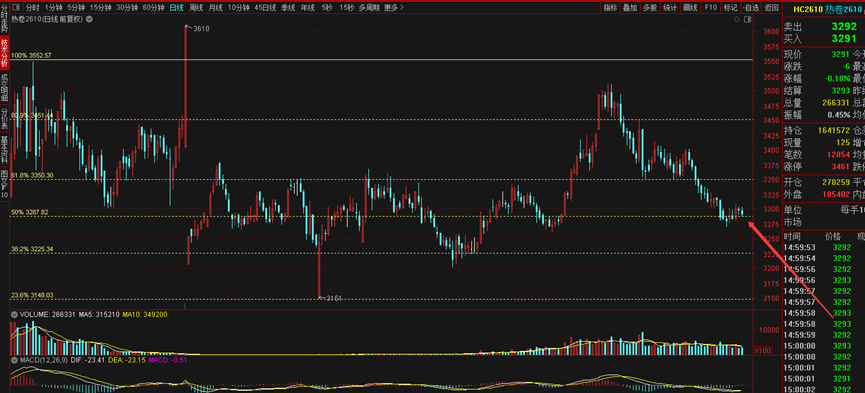Click the 38.2% 3225.34 Fibonacci label
This screenshot has width=865, height=393.
point(33,249)
